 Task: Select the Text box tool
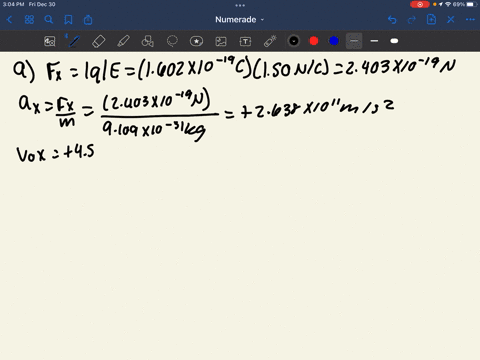(245, 41)
